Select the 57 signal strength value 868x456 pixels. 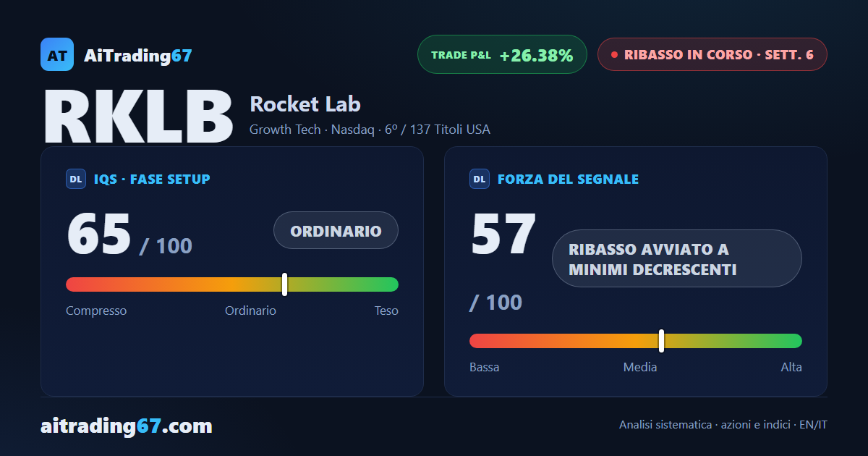pos(503,235)
